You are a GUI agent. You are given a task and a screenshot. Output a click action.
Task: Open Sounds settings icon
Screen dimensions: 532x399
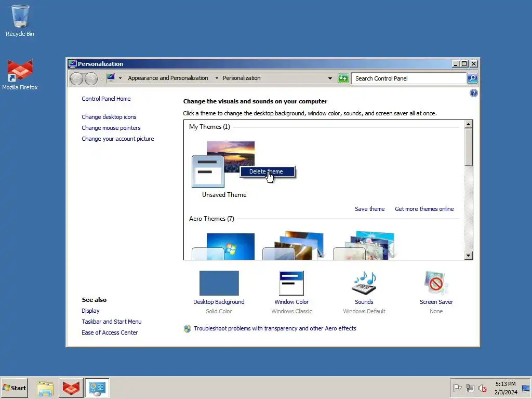tap(364, 283)
